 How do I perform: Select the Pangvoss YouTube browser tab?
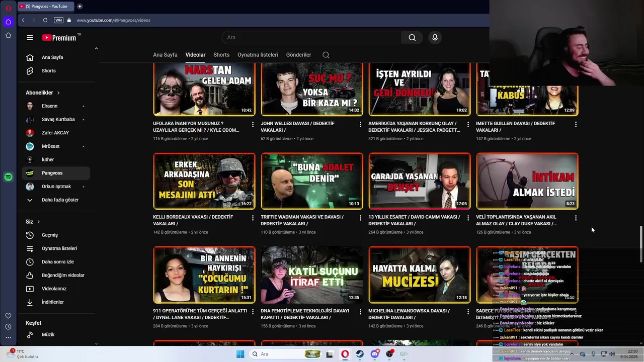(45, 6)
